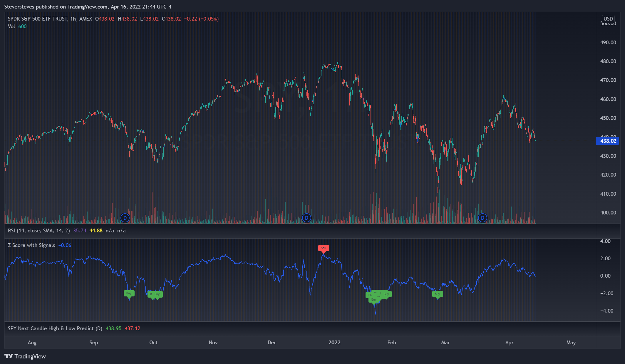
Task: Click the dividend D marker in mid March
Action: point(482,218)
